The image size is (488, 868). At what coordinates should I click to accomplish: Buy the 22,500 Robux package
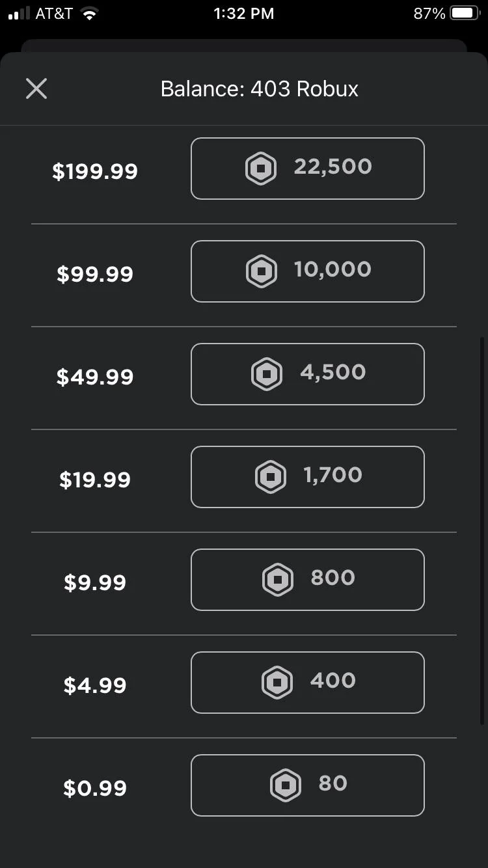(308, 169)
